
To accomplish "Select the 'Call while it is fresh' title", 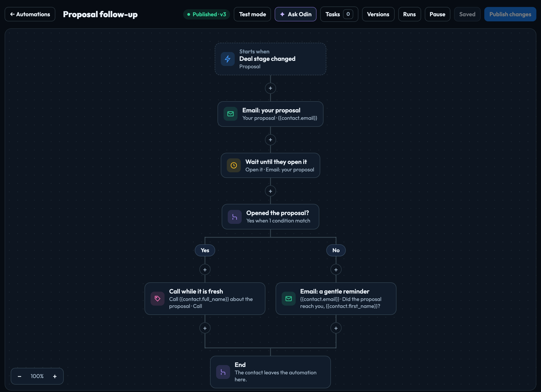I will pyautogui.click(x=196, y=291).
